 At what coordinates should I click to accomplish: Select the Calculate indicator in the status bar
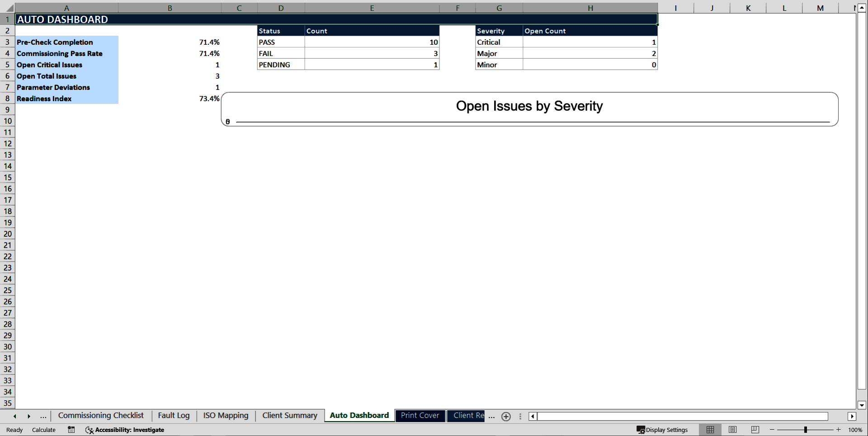tap(43, 430)
